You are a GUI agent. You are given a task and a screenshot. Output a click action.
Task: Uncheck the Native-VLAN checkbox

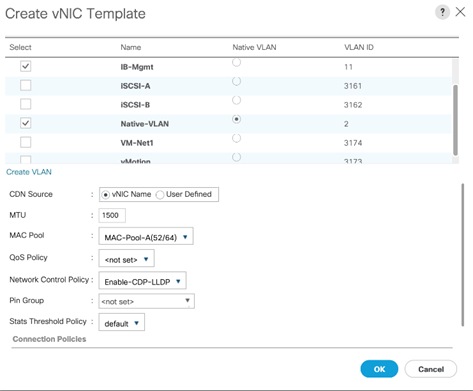point(26,123)
